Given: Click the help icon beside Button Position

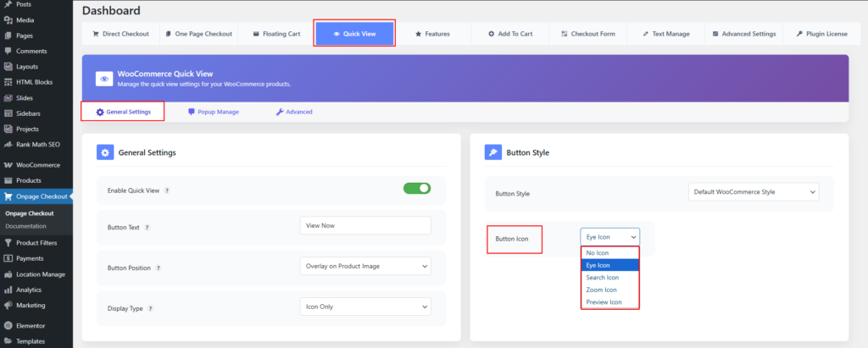Looking at the screenshot, I should click(159, 268).
